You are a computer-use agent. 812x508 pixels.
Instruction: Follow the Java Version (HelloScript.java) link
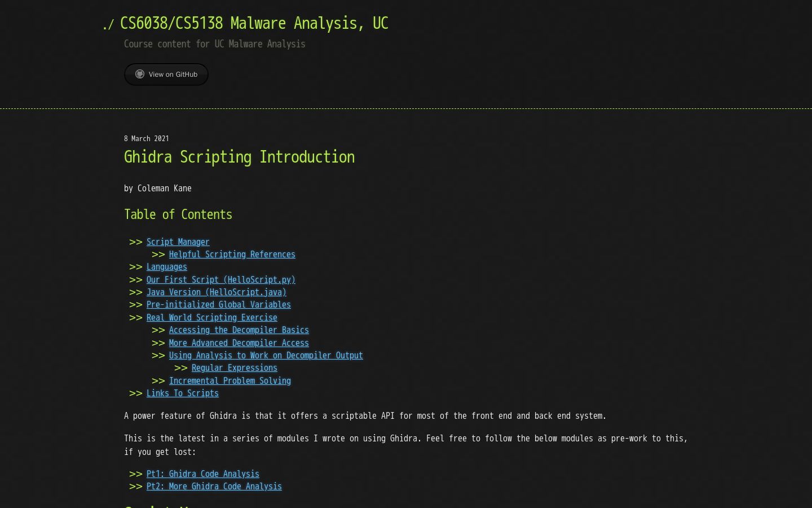(x=217, y=292)
